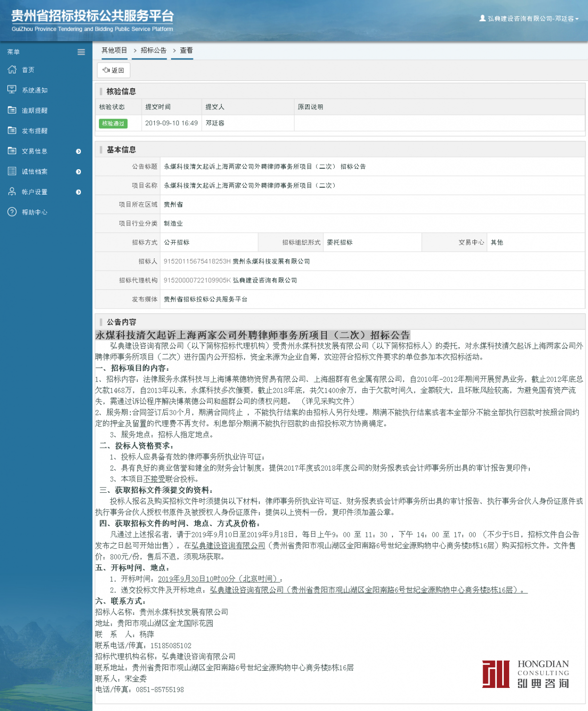Click the help center question icon

(x=12, y=212)
